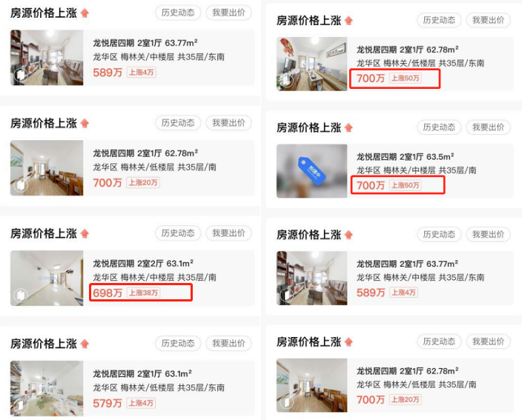
Task: Select 我要出价 above 62.78m² 上涨50万 listing
Action: (488, 20)
